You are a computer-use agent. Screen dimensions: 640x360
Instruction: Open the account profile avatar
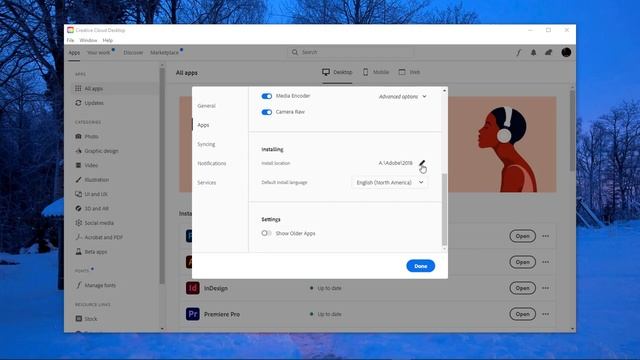[x=566, y=52]
